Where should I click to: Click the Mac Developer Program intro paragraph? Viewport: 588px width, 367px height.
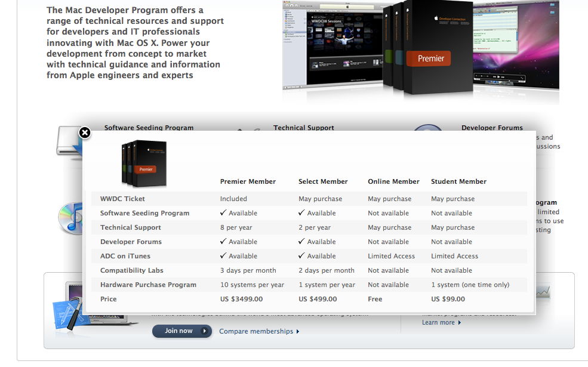[135, 43]
